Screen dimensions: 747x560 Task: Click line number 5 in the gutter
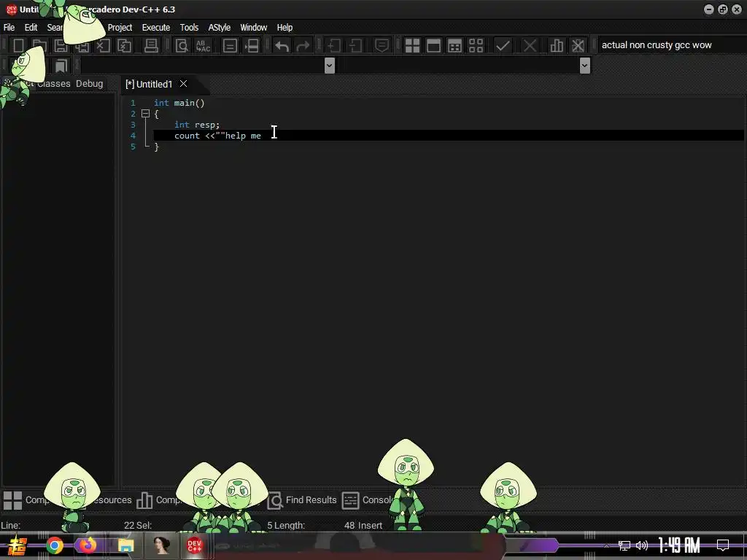coord(133,147)
